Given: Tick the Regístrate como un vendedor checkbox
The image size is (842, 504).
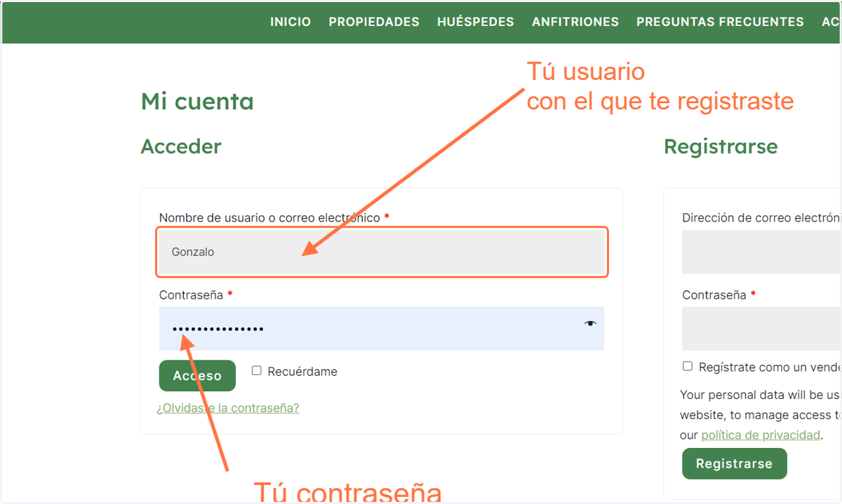Looking at the screenshot, I should point(688,366).
